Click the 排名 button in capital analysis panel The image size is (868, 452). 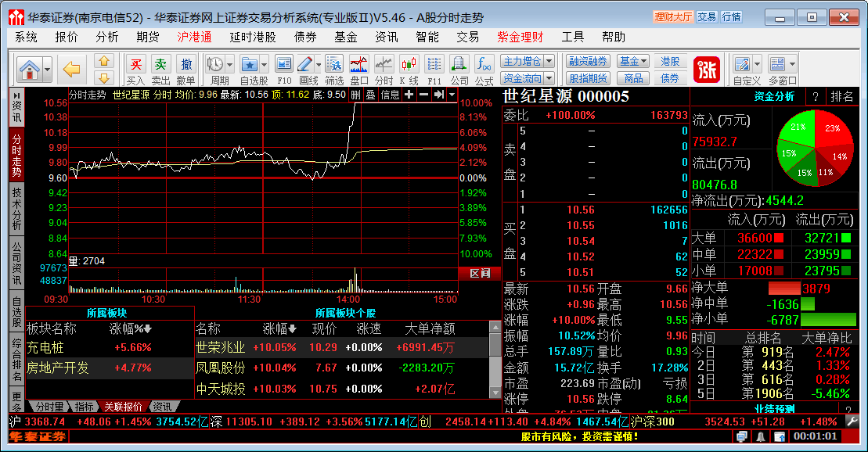(842, 96)
